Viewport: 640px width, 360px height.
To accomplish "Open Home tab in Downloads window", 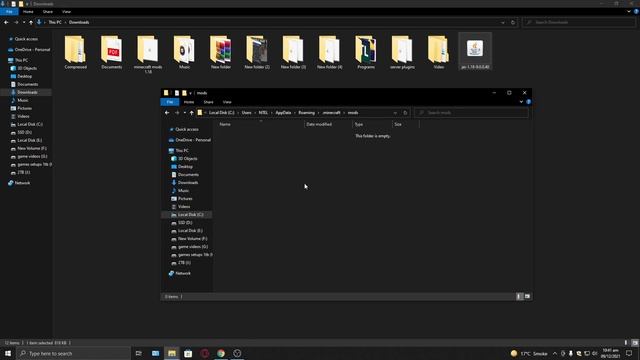I will [28, 12].
